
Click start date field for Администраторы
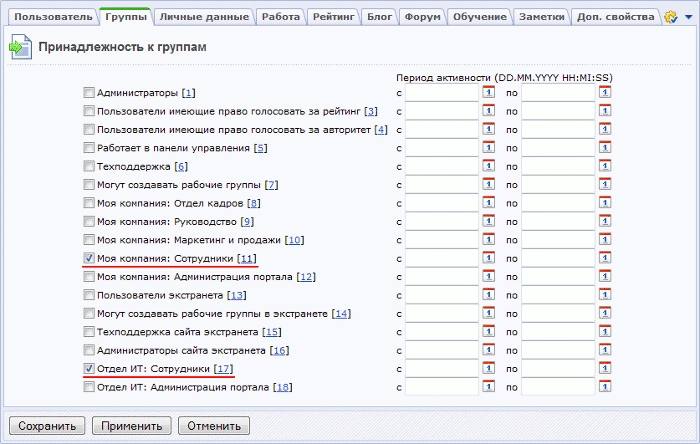pyautogui.click(x=442, y=93)
